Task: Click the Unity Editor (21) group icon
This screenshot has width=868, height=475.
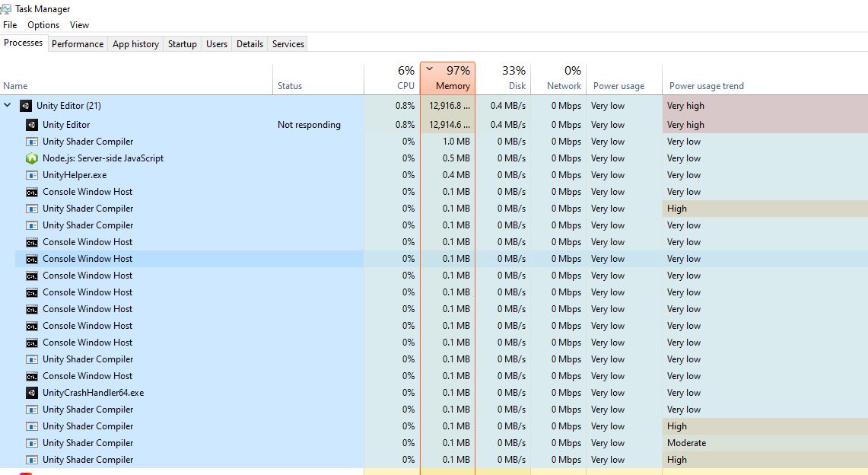Action: pos(25,106)
